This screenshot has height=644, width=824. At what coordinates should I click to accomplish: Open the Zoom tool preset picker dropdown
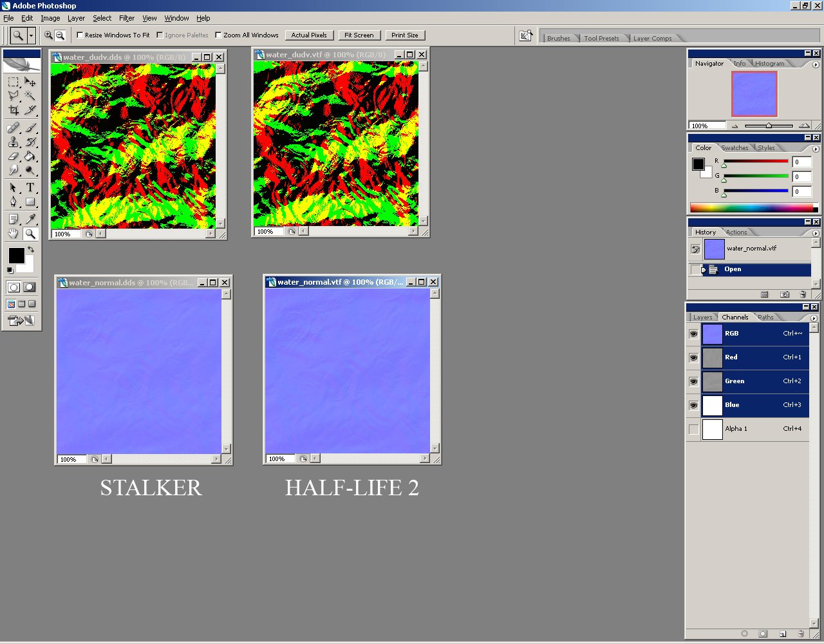coord(31,35)
